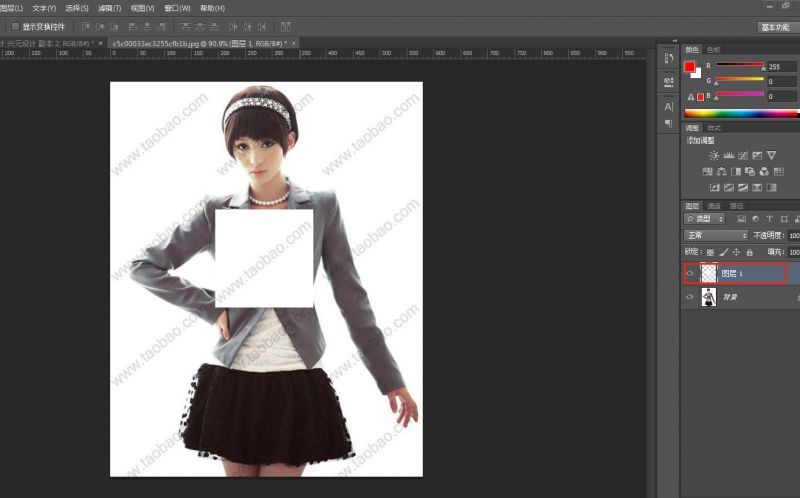Click the lock position (move) icon
The width and height of the screenshot is (800, 498).
point(736,252)
